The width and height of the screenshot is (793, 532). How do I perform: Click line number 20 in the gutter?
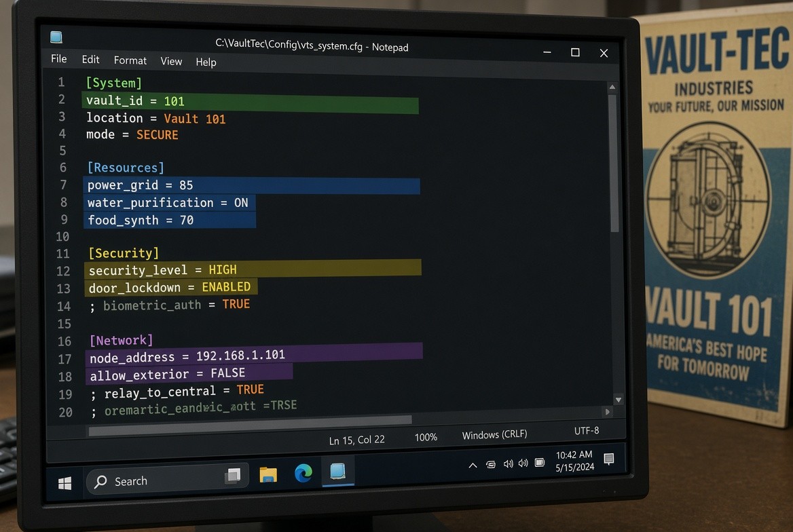[66, 413]
